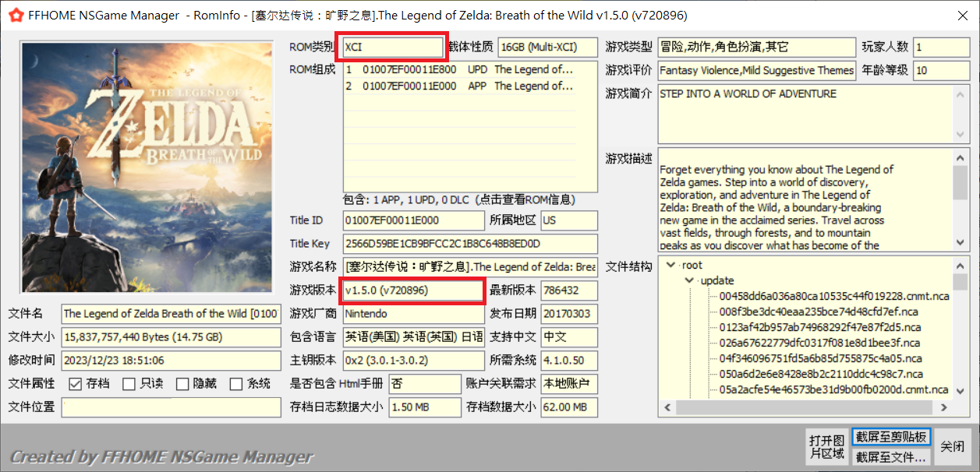This screenshot has height=472, width=980.
Task: Click the 是否包含 Html手册 field
Action: pos(425,384)
